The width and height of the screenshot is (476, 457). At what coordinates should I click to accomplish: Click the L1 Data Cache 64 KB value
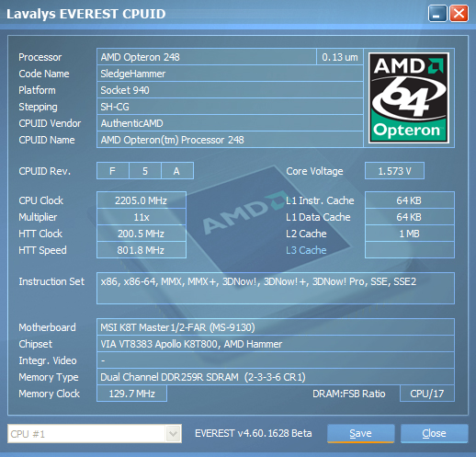click(410, 217)
